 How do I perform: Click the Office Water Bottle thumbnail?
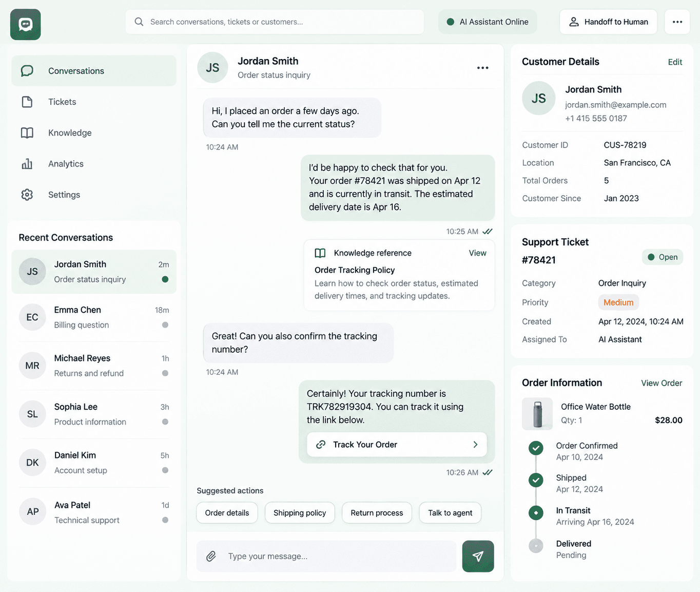(537, 414)
